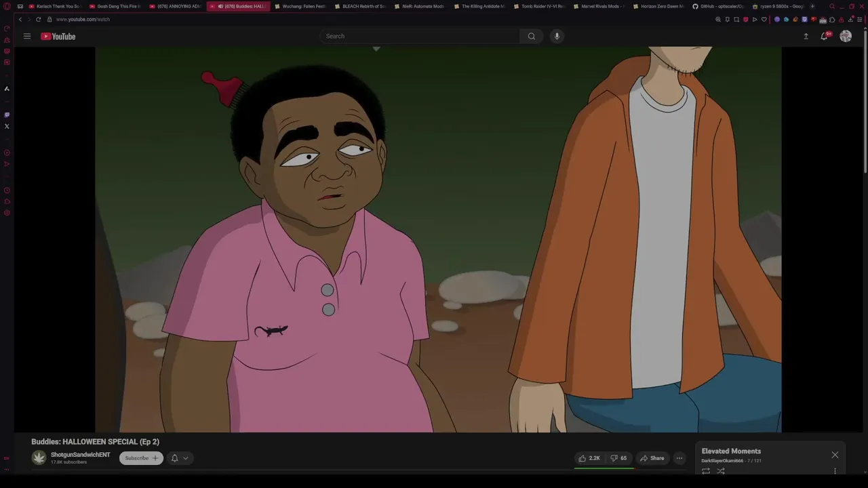The image size is (868, 488).
Task: Add page to bookmarks with heart icon
Action: click(x=764, y=20)
